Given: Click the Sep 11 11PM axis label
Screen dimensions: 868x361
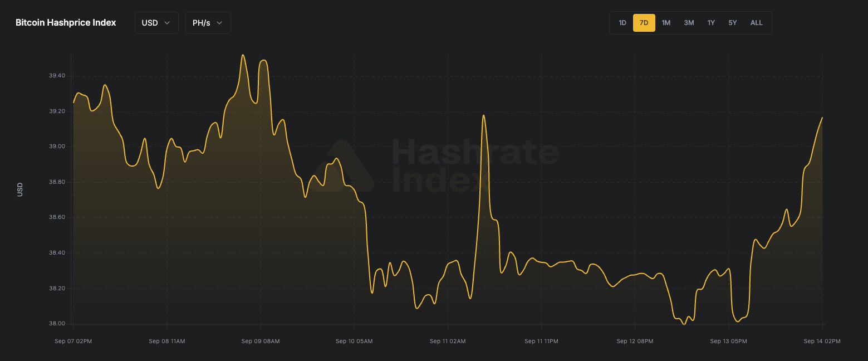Looking at the screenshot, I should click(x=541, y=341).
